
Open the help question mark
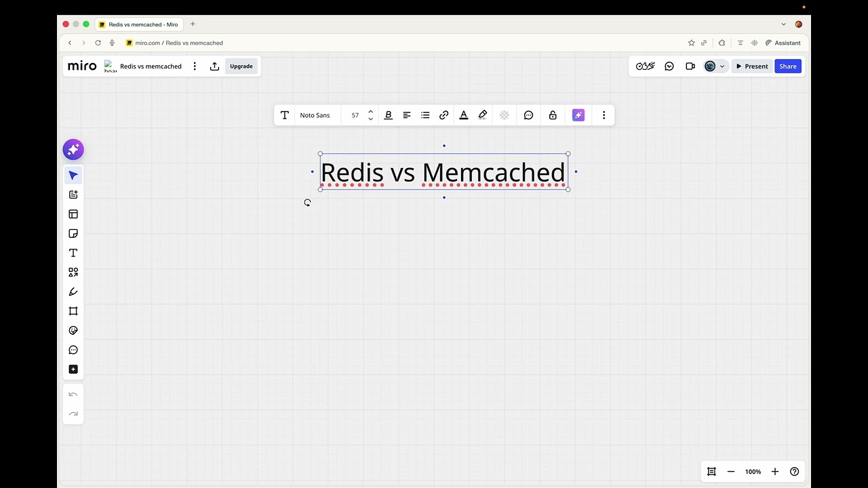click(795, 472)
